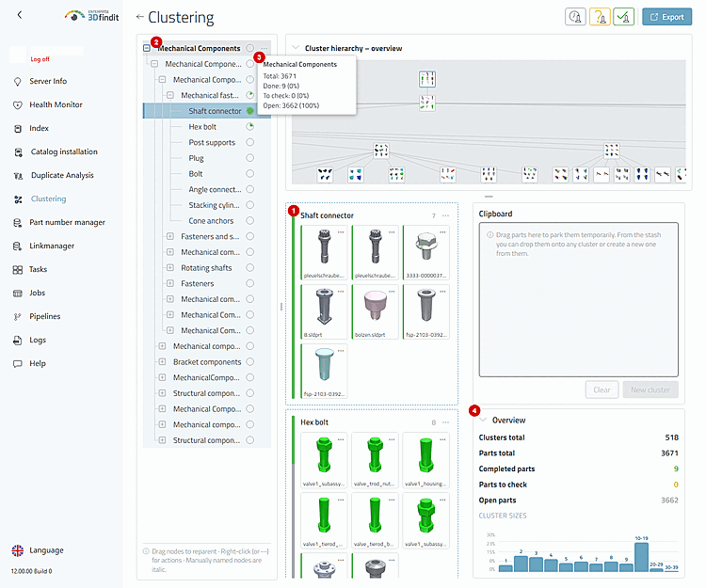Collapse the sidebar with the back chevron
This screenshot has width=706, height=588.
click(20, 15)
